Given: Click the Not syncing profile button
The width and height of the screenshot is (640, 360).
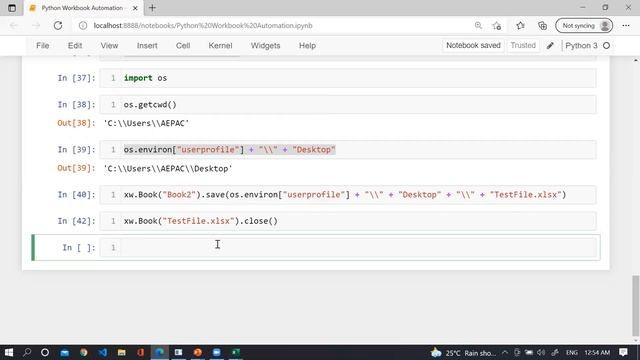Looking at the screenshot, I should (584, 26).
